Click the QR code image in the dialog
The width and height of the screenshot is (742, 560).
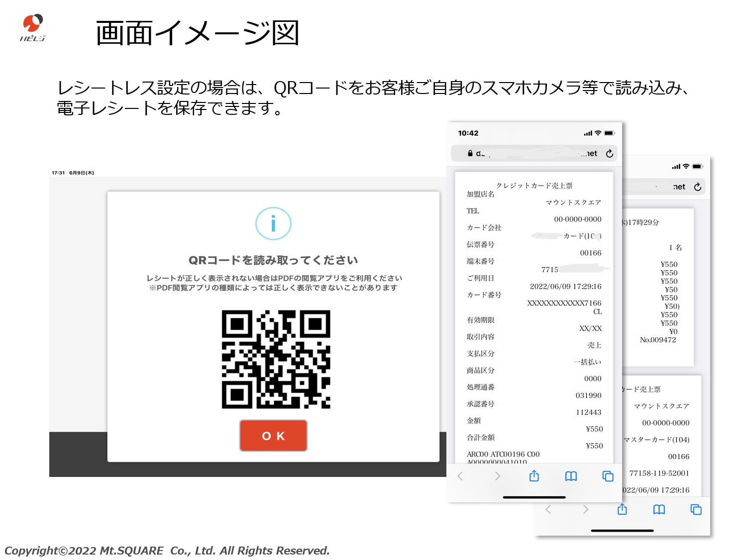276,359
